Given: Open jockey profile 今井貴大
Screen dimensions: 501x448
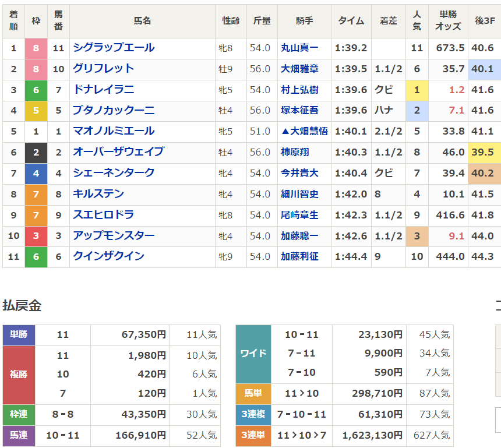Looking at the screenshot, I should click(299, 173).
